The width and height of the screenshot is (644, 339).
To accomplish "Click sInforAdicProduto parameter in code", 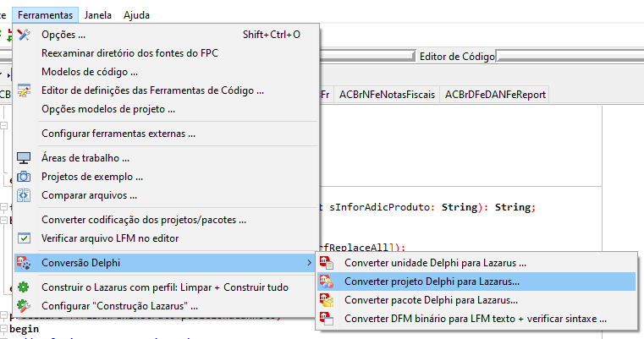I will pyautogui.click(x=379, y=207).
